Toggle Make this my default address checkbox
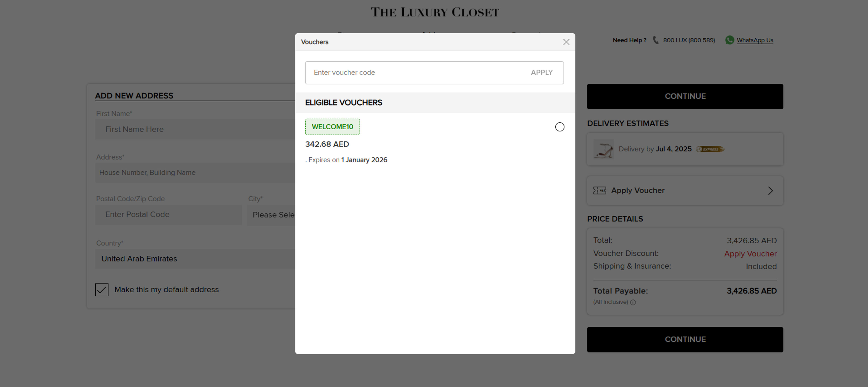The height and width of the screenshot is (387, 868). click(102, 289)
